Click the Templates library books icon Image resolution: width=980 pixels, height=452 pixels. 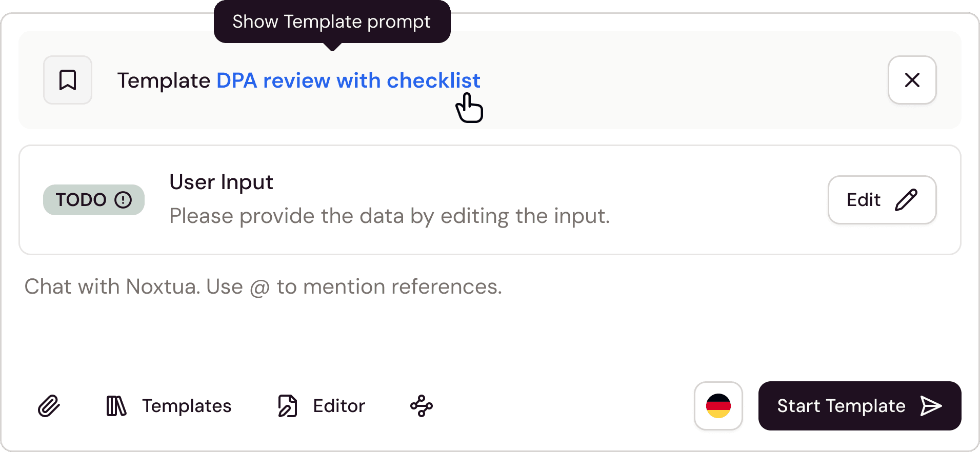click(x=116, y=406)
